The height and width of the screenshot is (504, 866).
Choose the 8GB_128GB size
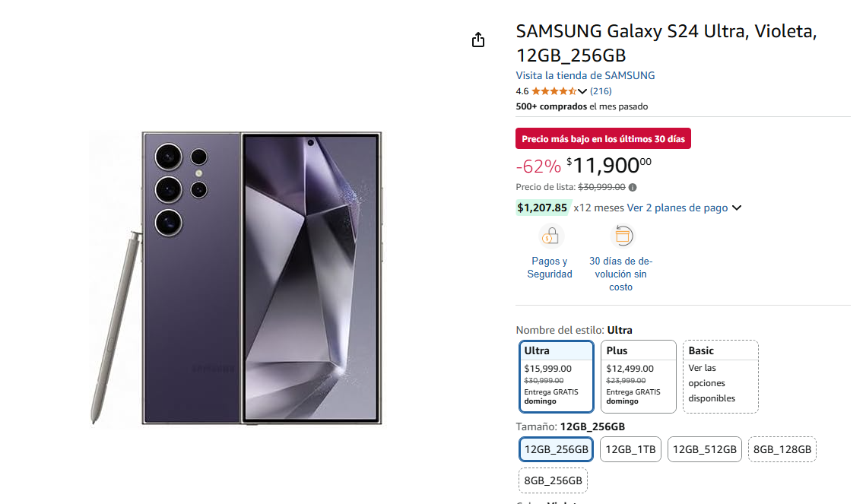pyautogui.click(x=782, y=449)
